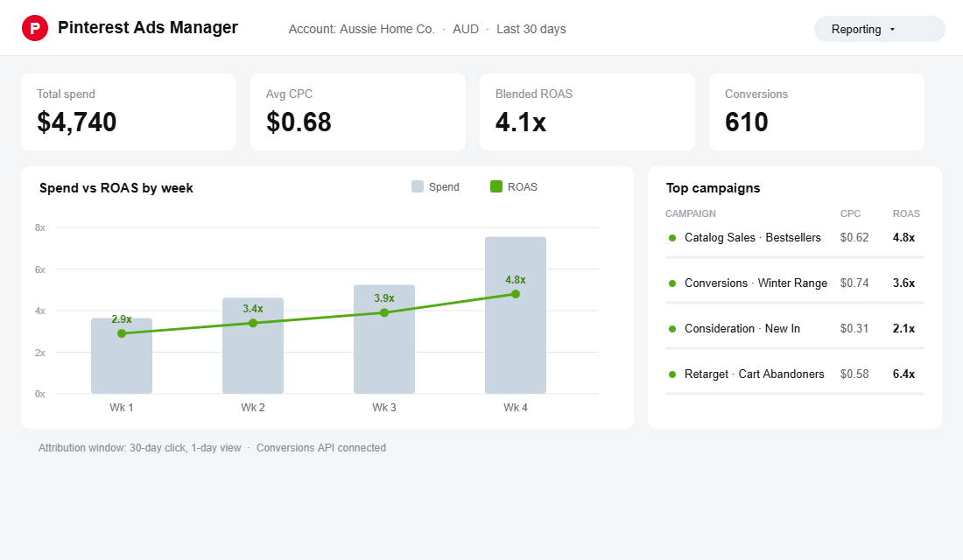Click the 3.9x ROAS data point

click(x=384, y=312)
